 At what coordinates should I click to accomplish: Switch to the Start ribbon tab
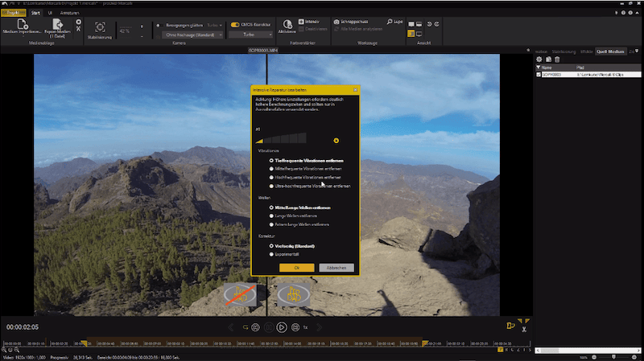pos(36,13)
